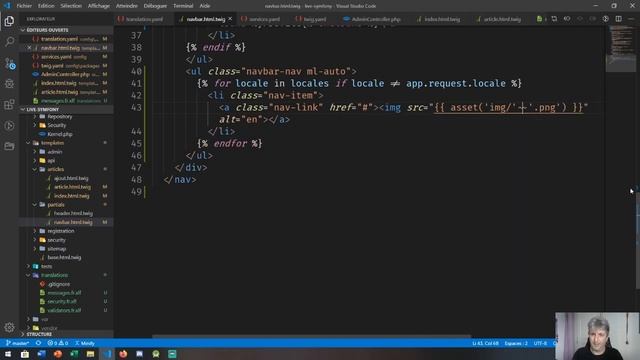Open ajout.html.twig in the file tree
This screenshot has width=640, height=360.
tap(66, 178)
